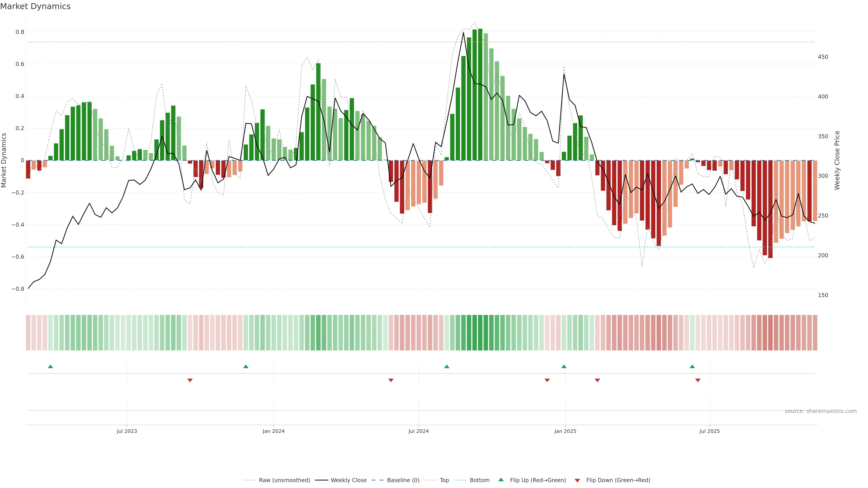Click the Market Dynamics chart title
This screenshot has width=868, height=488.
click(x=35, y=6)
